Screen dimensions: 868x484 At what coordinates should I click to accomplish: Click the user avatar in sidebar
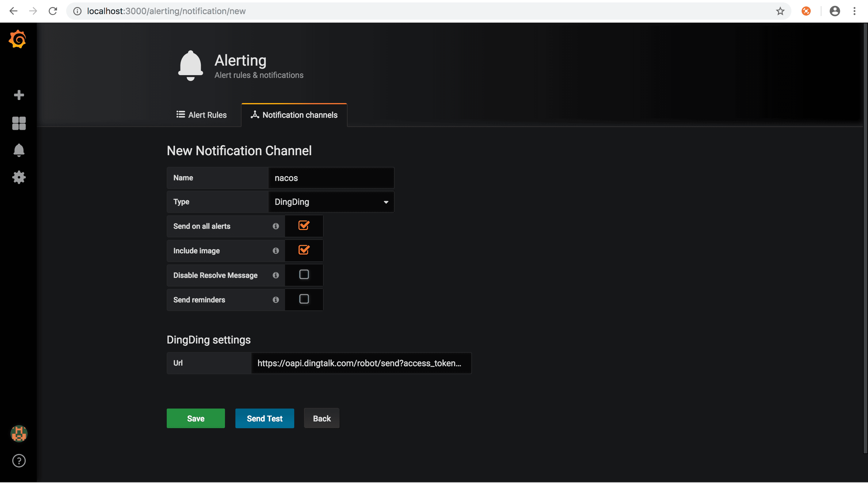click(x=19, y=434)
